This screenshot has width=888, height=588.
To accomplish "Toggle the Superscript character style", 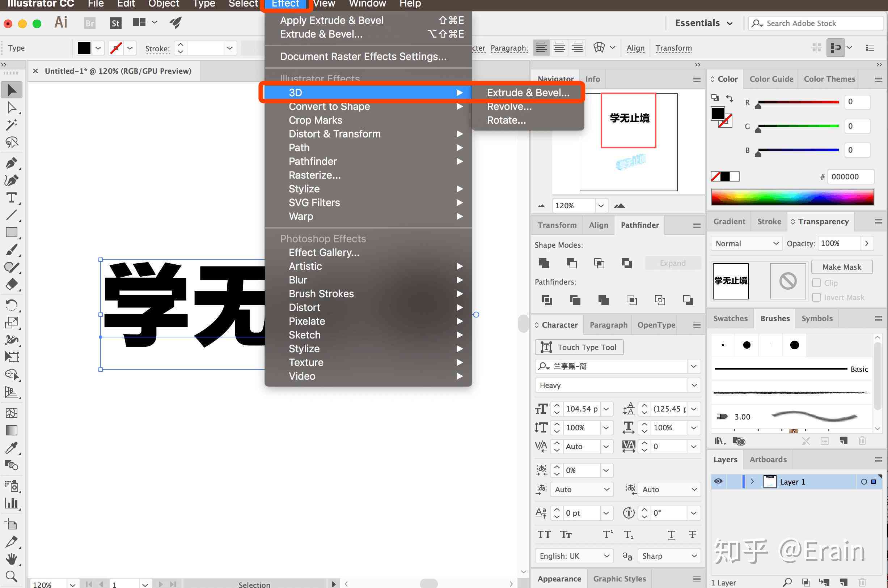I will (608, 535).
